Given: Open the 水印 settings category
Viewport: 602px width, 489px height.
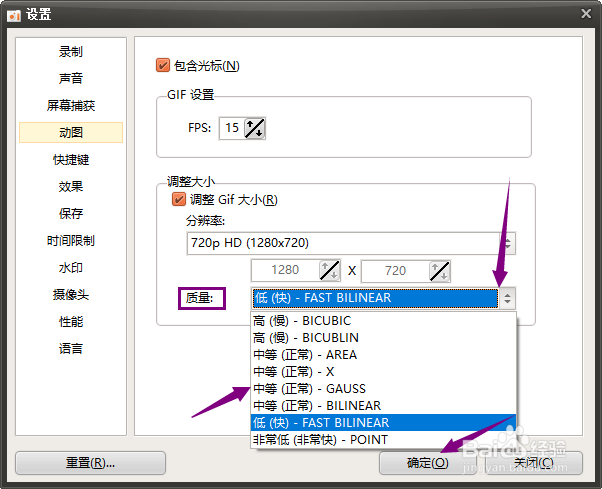Looking at the screenshot, I should tap(71, 268).
